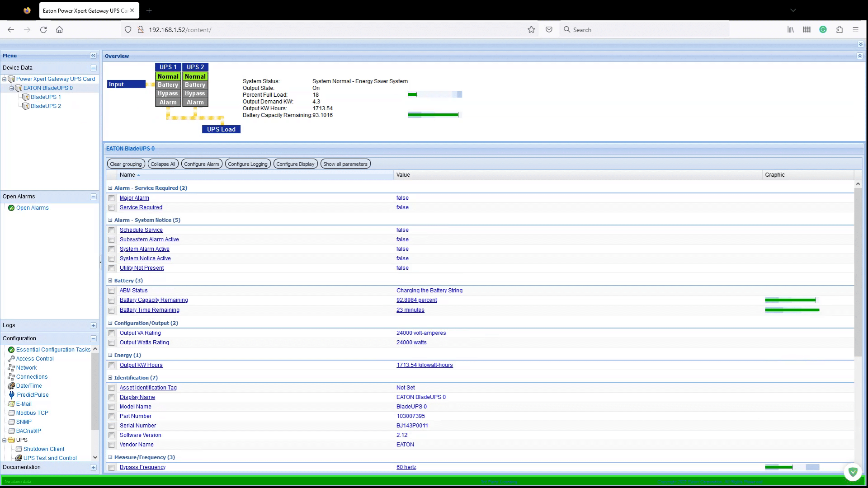
Task: Click the Configure Logging button icon
Action: pyautogui.click(x=248, y=164)
